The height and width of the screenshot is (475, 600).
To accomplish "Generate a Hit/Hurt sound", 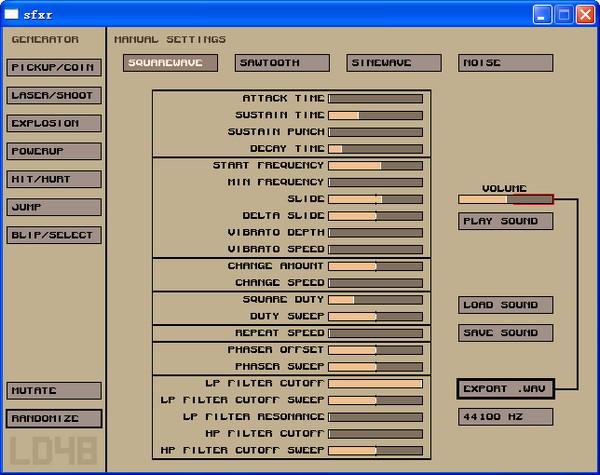I will coord(54,180).
